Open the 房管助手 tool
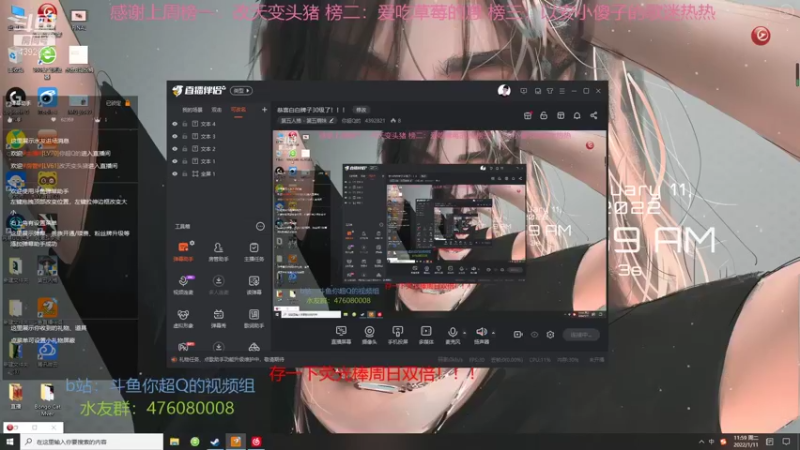 218,252
